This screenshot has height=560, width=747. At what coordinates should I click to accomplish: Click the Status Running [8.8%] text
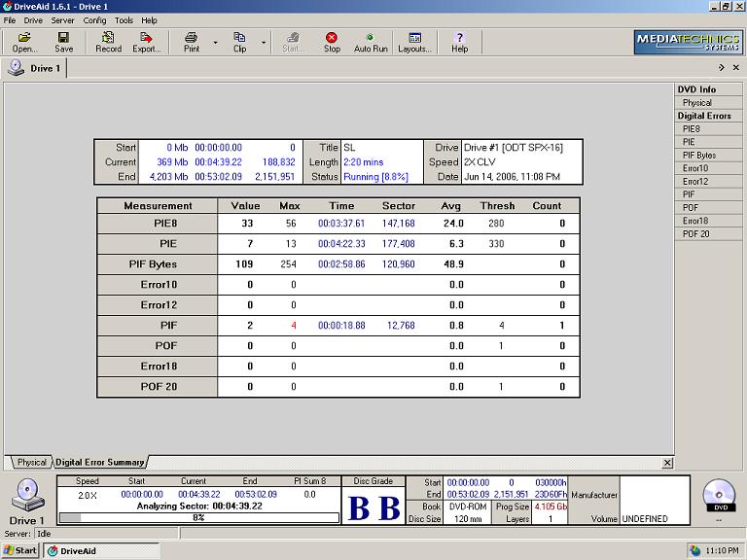[375, 177]
